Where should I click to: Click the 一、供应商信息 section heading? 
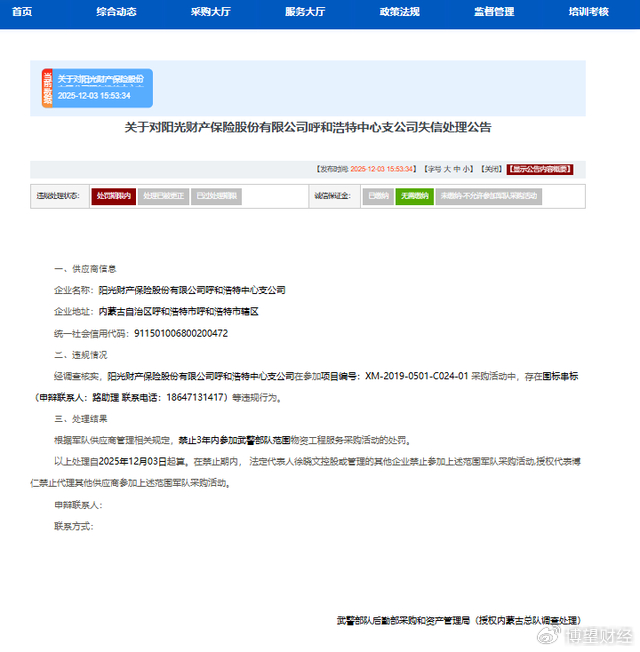(x=85, y=269)
